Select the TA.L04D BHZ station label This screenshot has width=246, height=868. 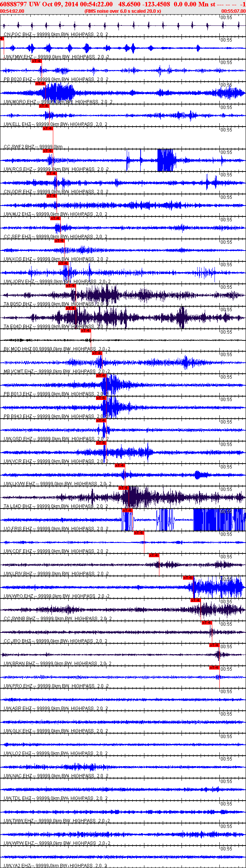(x=56, y=506)
